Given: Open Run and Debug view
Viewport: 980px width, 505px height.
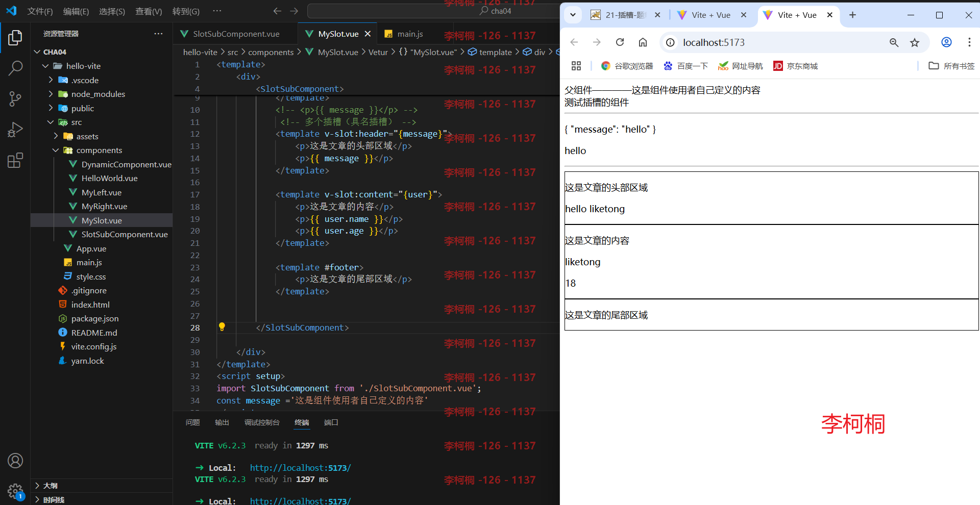Looking at the screenshot, I should click(x=15, y=130).
